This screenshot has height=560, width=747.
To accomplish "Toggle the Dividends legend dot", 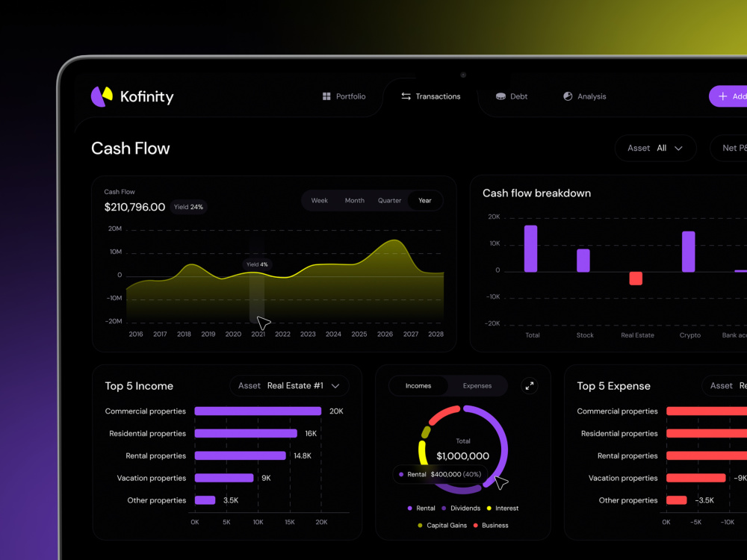I will [x=444, y=508].
